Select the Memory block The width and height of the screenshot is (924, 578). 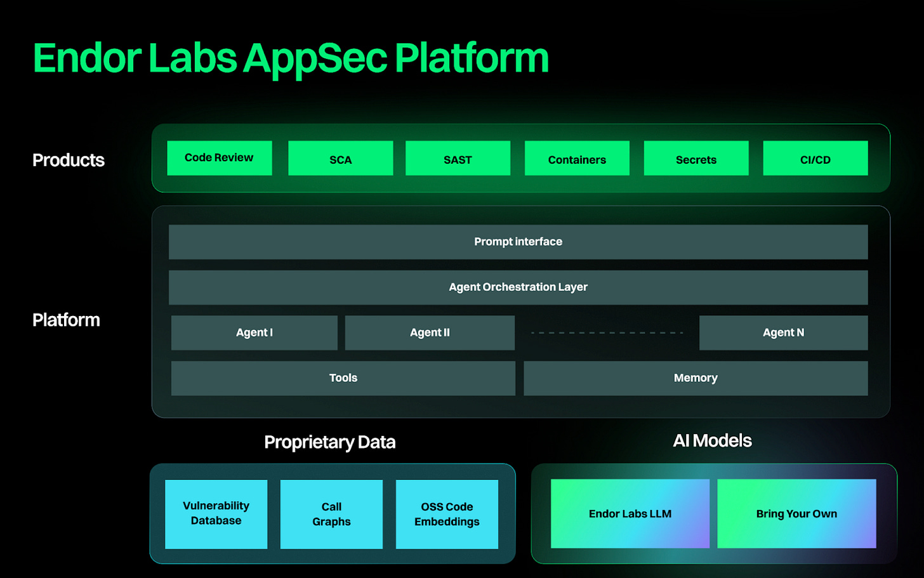coord(696,378)
